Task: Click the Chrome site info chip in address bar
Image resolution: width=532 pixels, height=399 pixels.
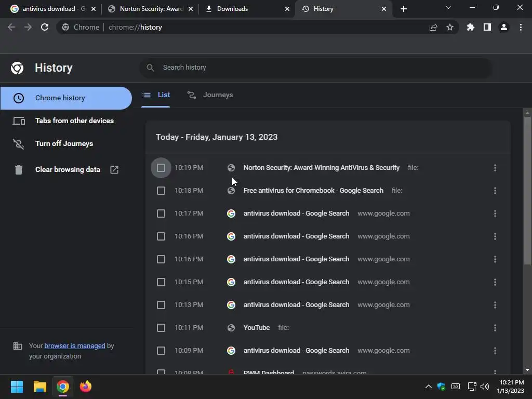Action: 81,27
